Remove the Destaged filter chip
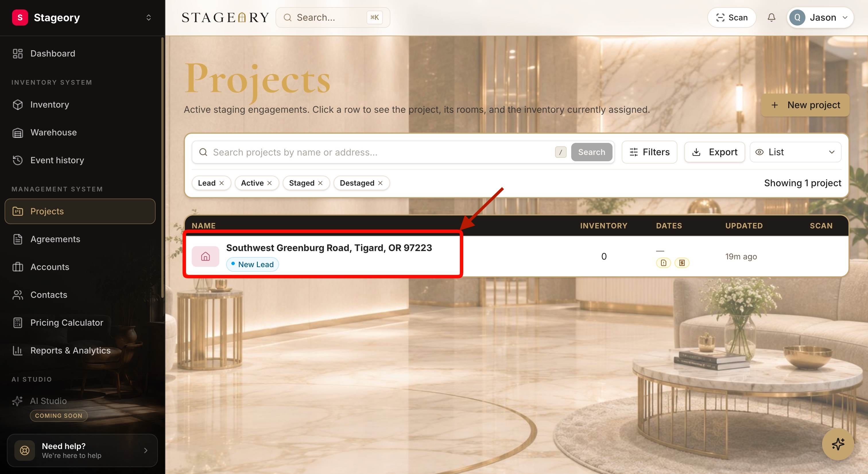 click(x=380, y=183)
